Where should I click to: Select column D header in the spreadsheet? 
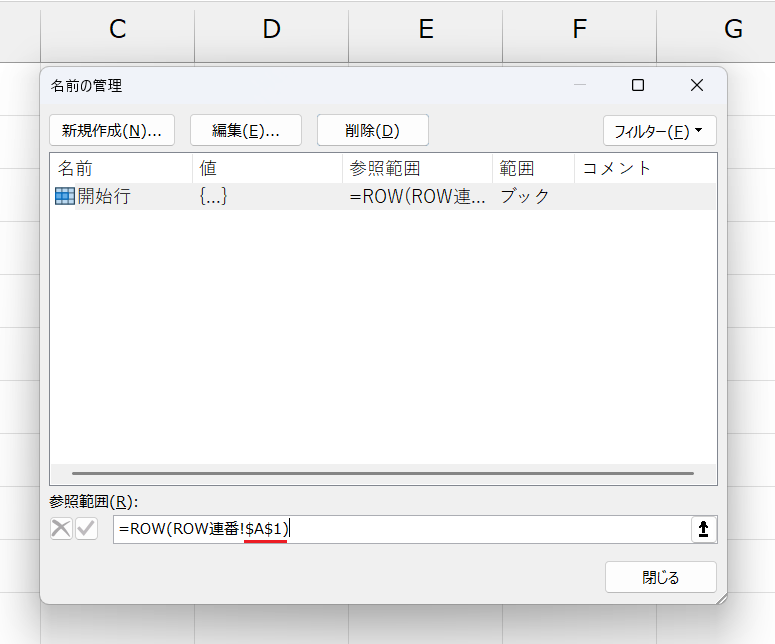pos(271,31)
